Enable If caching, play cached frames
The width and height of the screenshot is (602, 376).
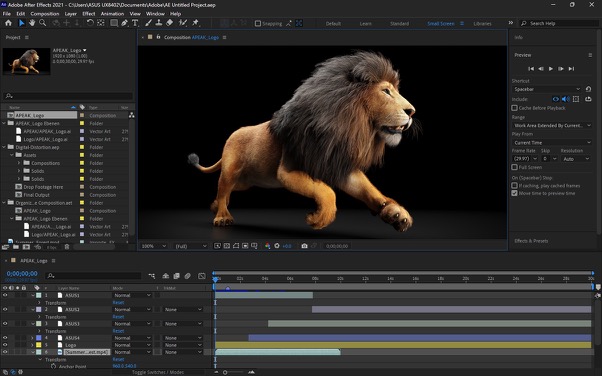click(514, 186)
